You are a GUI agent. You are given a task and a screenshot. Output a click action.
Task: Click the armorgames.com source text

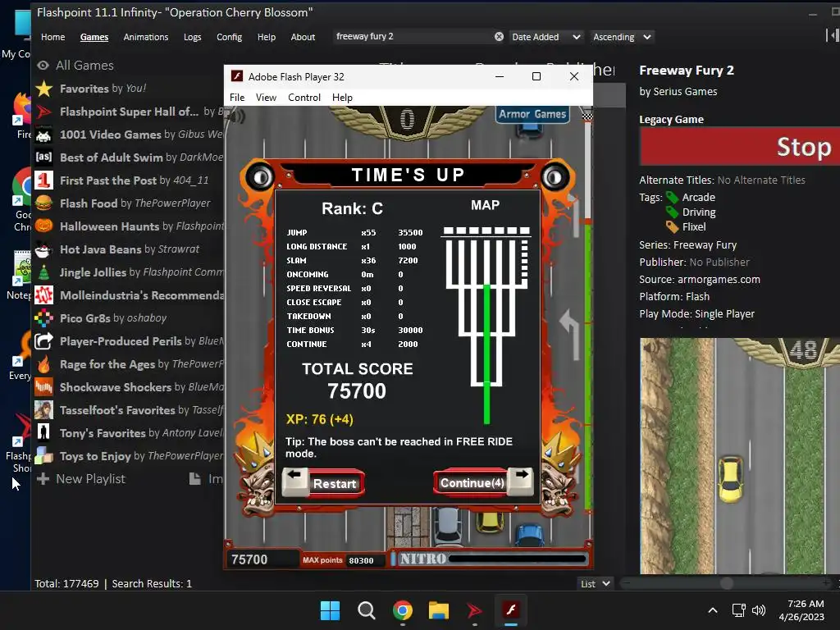719,279
